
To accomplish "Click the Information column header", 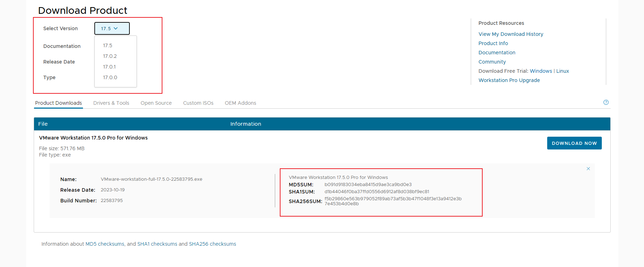I will pos(246,124).
